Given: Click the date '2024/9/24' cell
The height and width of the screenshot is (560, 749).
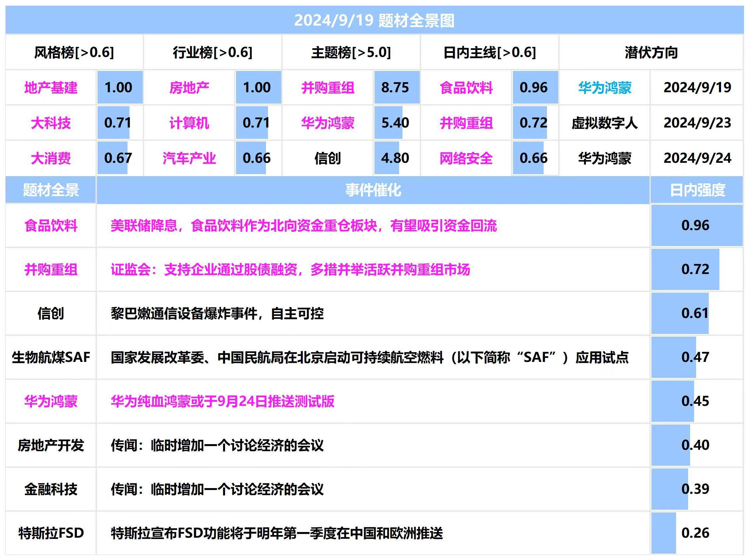Looking at the screenshot, I should (x=697, y=158).
